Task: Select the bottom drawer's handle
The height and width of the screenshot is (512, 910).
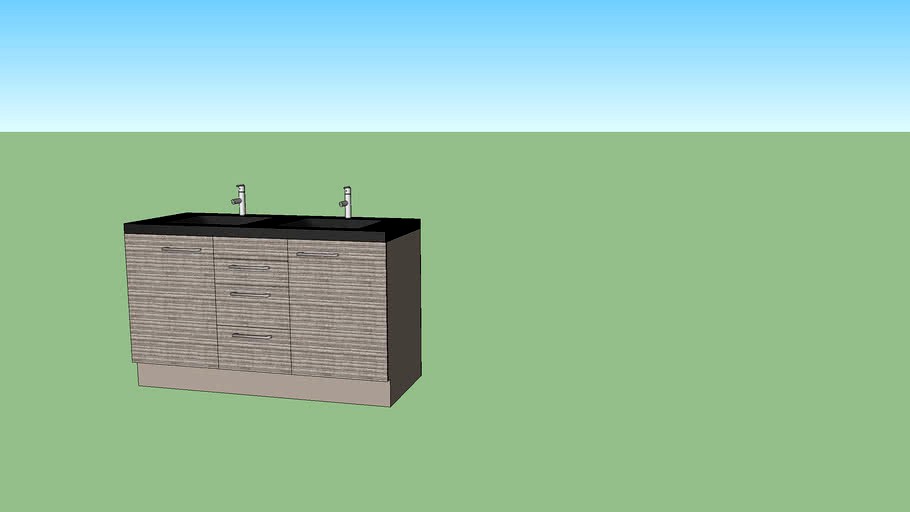Action: tap(252, 336)
